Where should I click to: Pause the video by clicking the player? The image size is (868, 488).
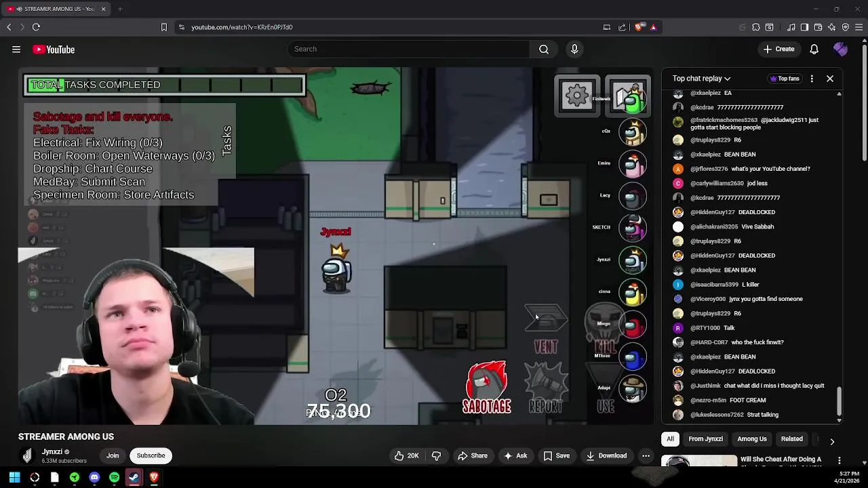336,246
